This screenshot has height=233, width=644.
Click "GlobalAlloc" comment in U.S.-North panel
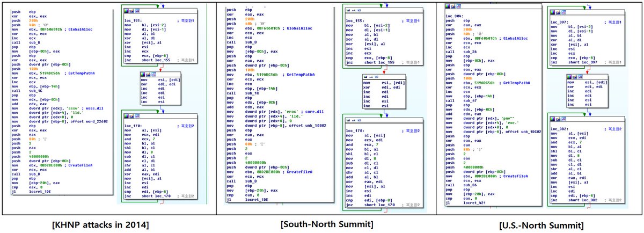[515, 38]
